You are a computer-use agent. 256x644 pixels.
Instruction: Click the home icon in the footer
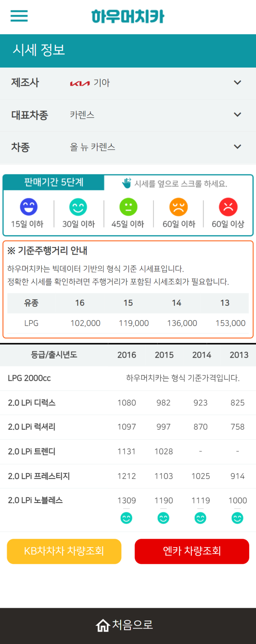[103, 625]
